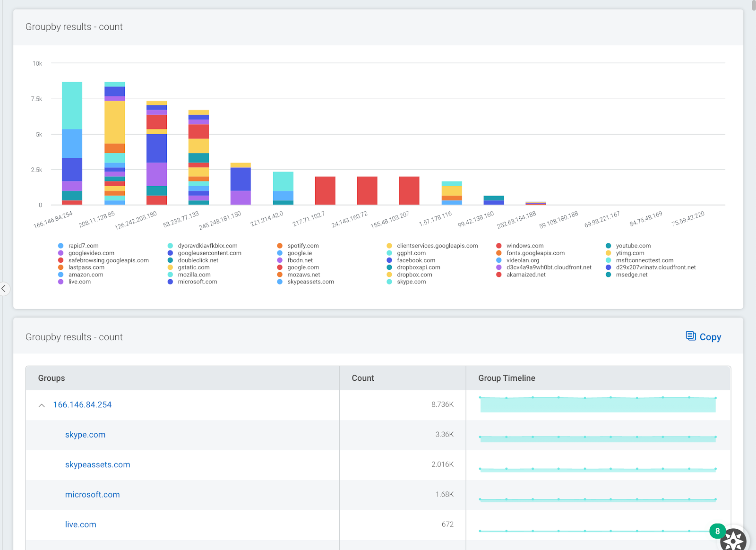Open the skype.com link in table
The height and width of the screenshot is (550, 756).
(85, 435)
